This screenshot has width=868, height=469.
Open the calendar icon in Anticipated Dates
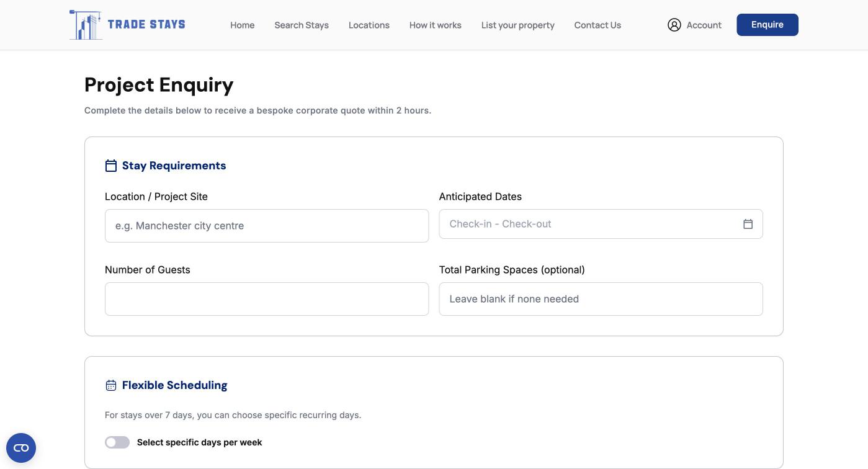[x=748, y=224]
